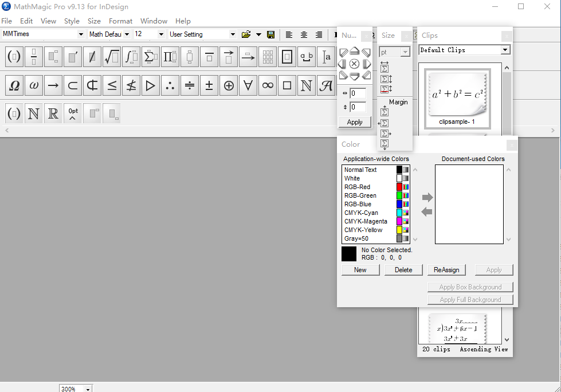561x392 pixels.
Task: Open the Format menu
Action: coord(120,21)
